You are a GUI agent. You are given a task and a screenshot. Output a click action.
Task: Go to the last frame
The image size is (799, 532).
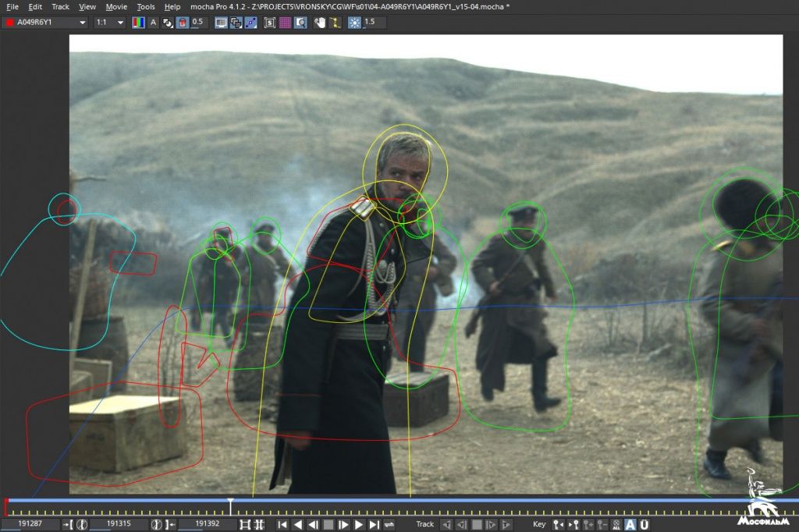pyautogui.click(x=374, y=524)
